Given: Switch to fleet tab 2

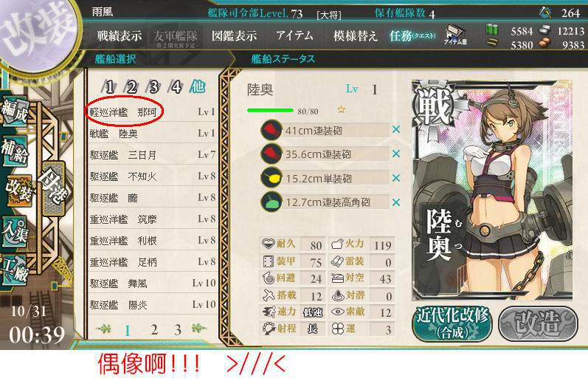Looking at the screenshot, I should [131, 87].
